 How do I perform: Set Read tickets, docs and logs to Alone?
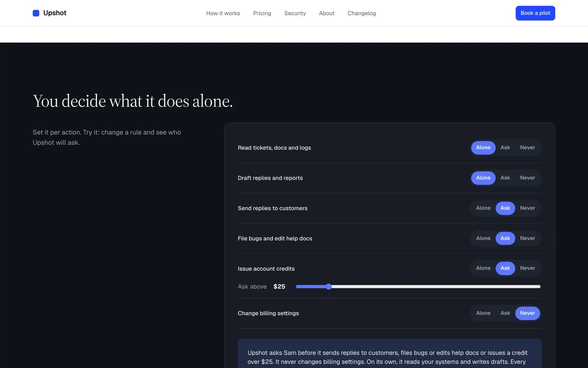pyautogui.click(x=483, y=148)
